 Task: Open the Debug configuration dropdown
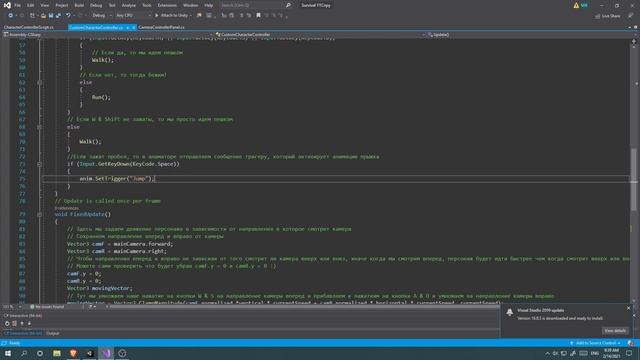click(101, 16)
